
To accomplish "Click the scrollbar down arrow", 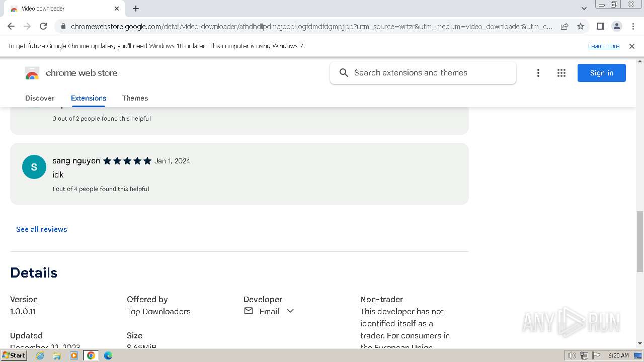I will tap(640, 343).
